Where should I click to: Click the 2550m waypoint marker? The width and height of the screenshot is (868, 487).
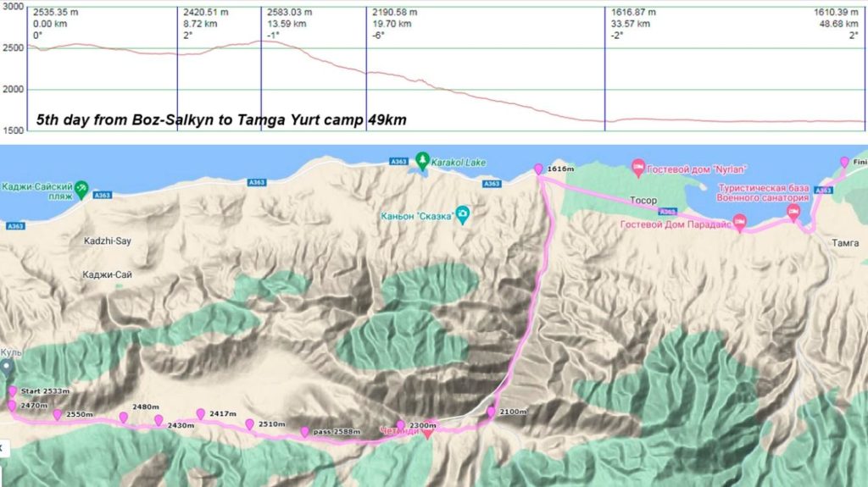[58, 414]
